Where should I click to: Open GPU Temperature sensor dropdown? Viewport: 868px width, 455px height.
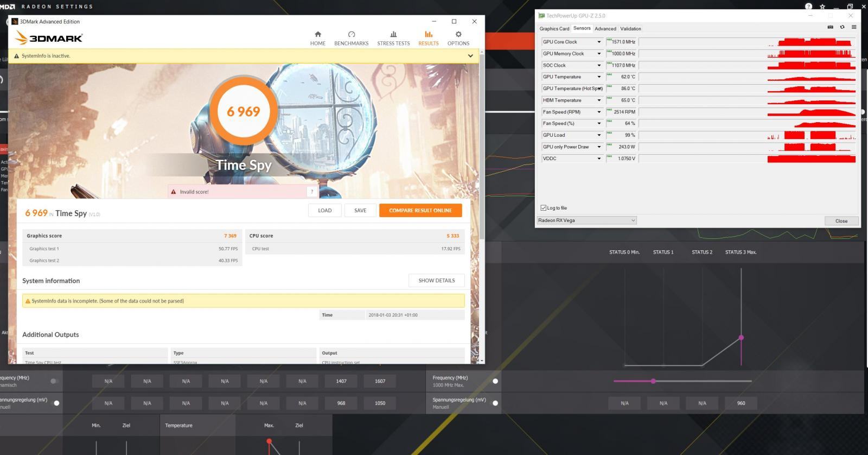[x=599, y=77]
